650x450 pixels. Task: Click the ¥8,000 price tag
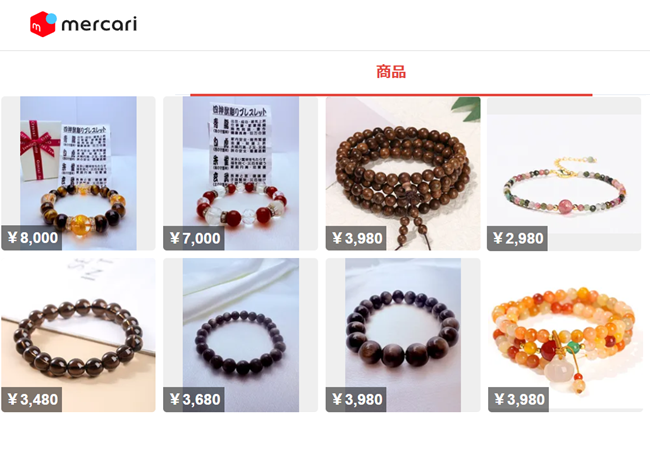click(32, 238)
